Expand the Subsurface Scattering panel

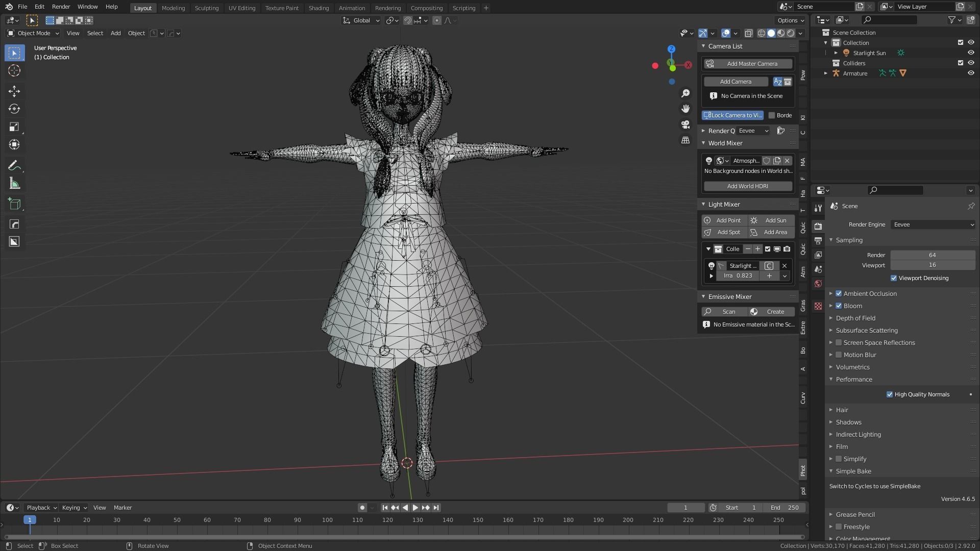pyautogui.click(x=867, y=331)
